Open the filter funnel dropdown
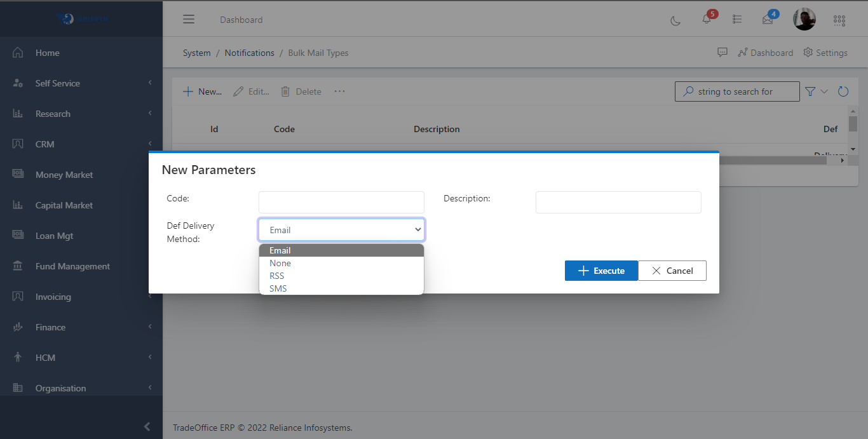The image size is (868, 439). click(x=817, y=91)
